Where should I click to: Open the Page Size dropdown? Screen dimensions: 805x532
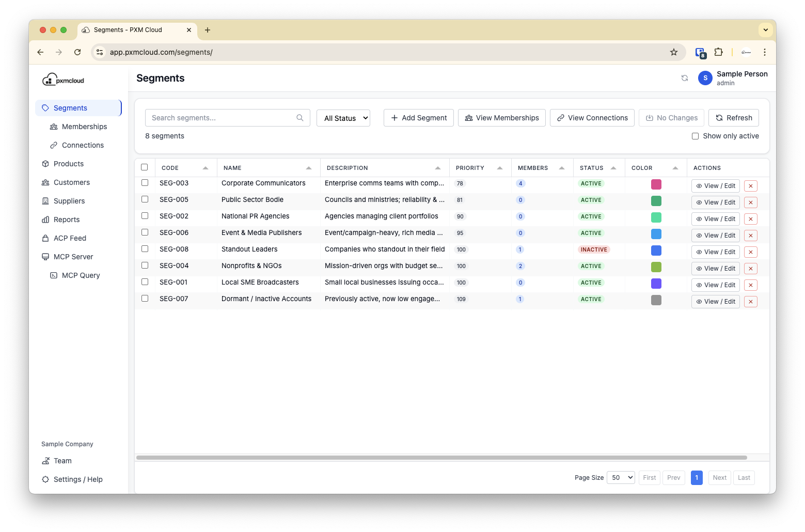(621, 478)
